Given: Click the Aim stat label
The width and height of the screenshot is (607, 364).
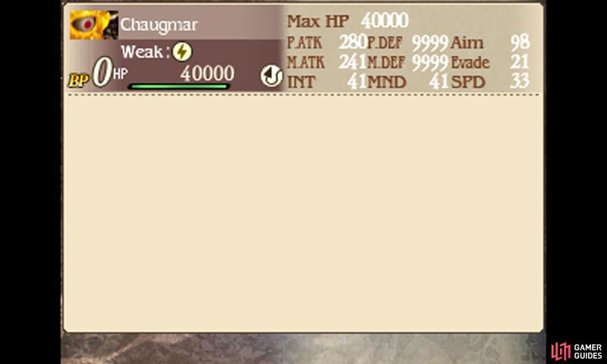Looking at the screenshot, I should (467, 42).
